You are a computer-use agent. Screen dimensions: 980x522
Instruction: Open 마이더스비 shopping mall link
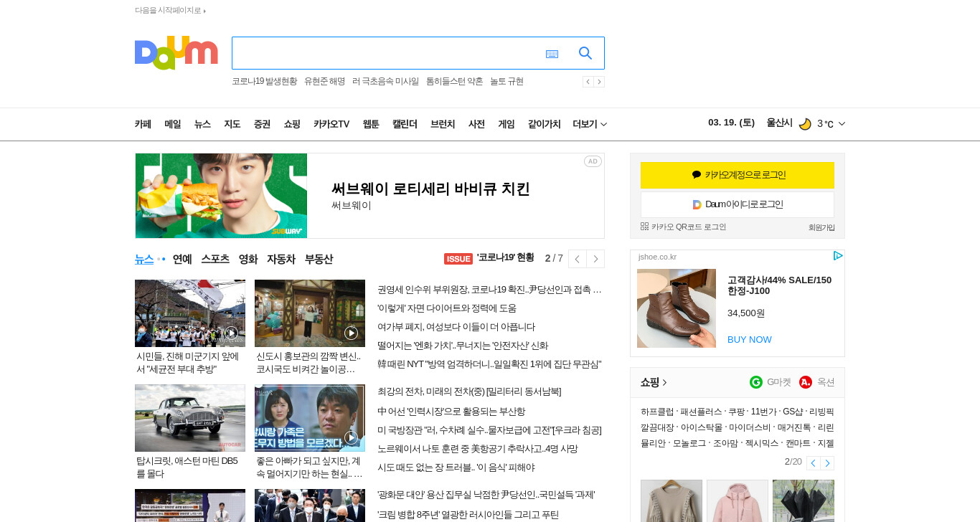(x=750, y=427)
